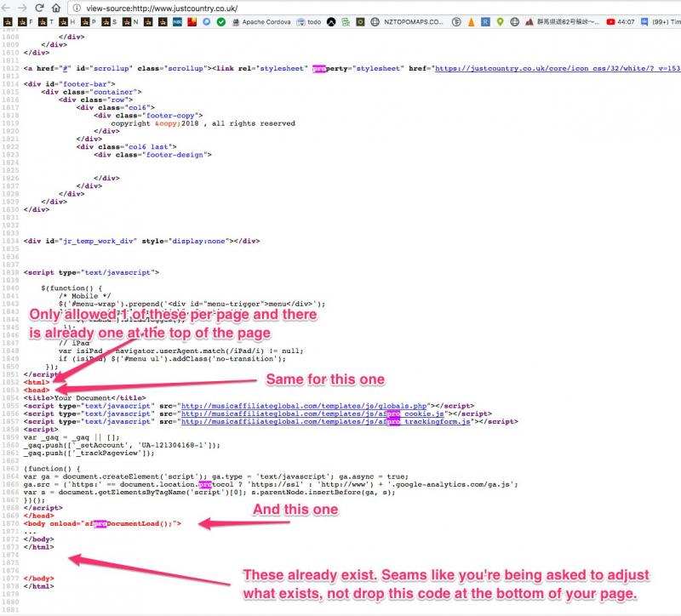This screenshot has width=681, height=616.
Task: Click the (99+) Tim bookmark
Action: (x=661, y=22)
